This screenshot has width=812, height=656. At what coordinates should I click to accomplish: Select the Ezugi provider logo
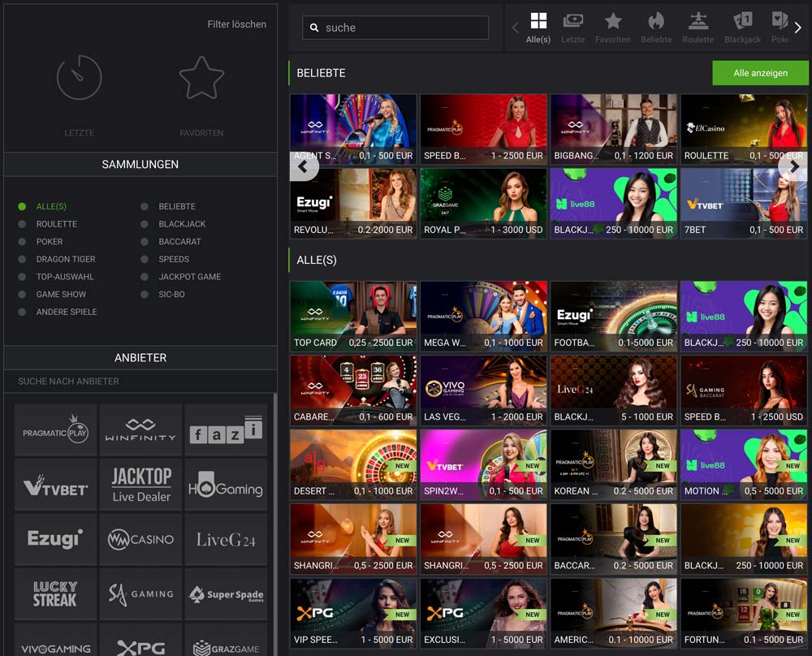point(56,540)
